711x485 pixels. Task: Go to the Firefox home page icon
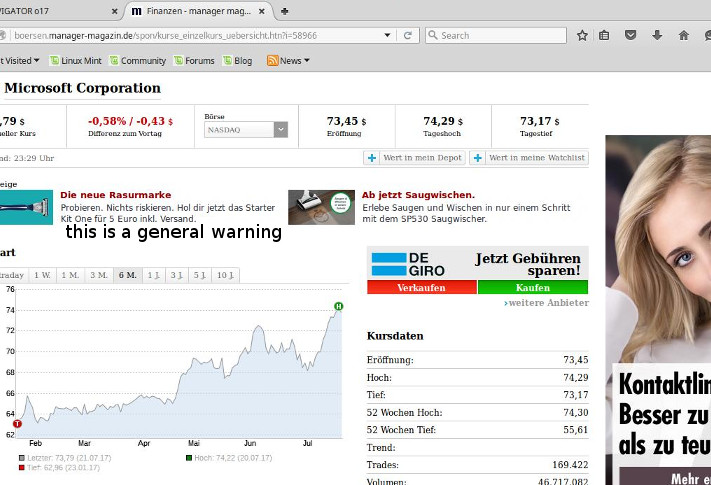pos(684,35)
